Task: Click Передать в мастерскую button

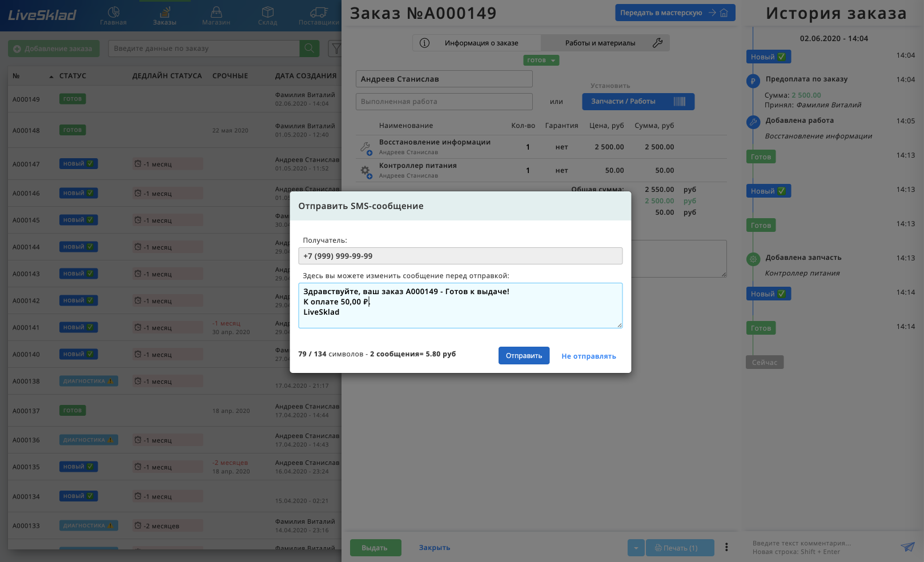Action: pyautogui.click(x=675, y=13)
